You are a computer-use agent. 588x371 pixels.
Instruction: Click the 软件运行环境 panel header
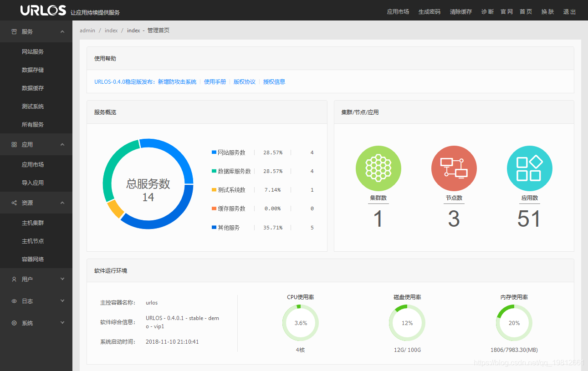point(330,270)
